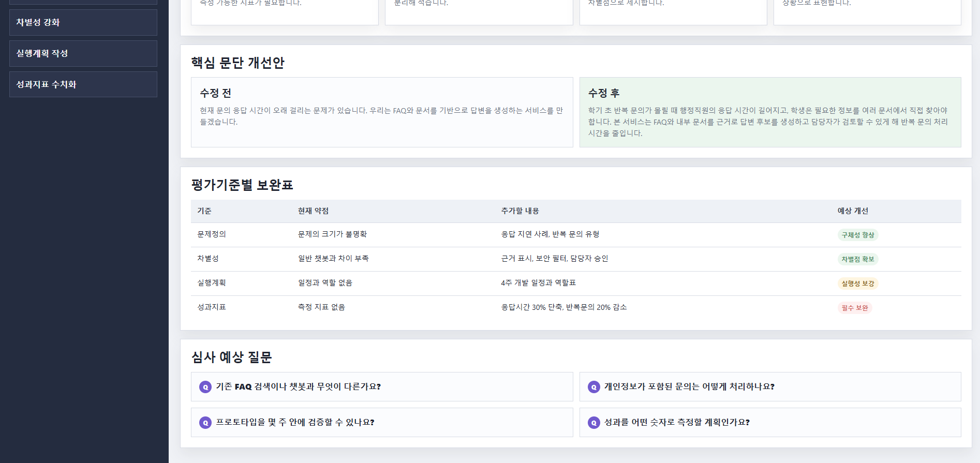
Task: Open question 기존 FAQ 검색이나 챗봇과 무엇이 다른가요?
Action: pos(382,387)
